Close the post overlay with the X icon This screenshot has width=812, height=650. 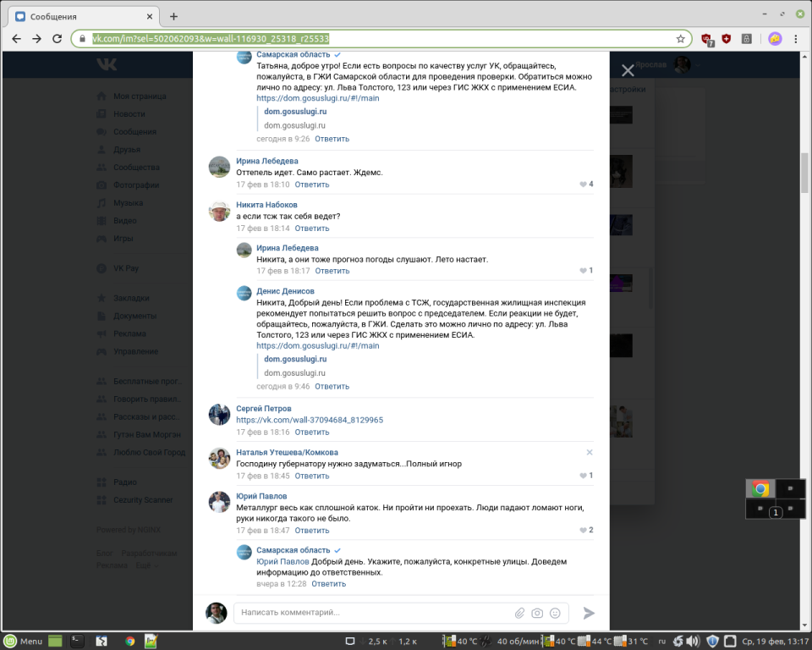[x=628, y=71]
